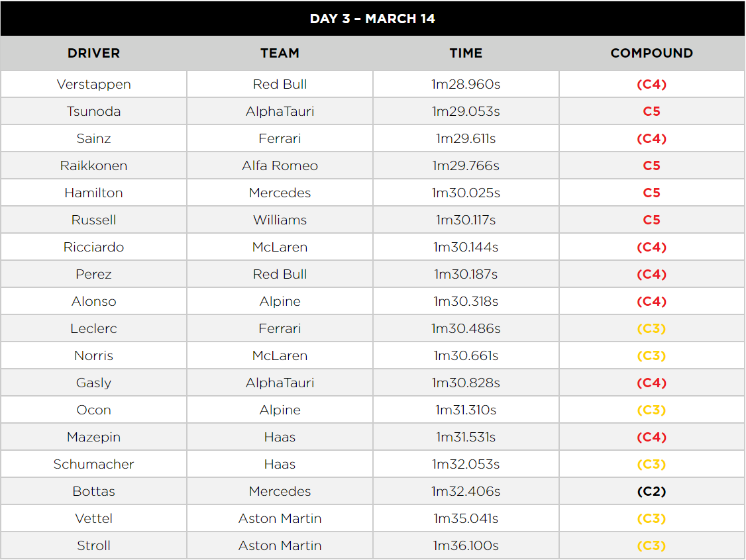Image resolution: width=746 pixels, height=560 pixels.
Task: Click the TEAM column header
Action: [280, 53]
